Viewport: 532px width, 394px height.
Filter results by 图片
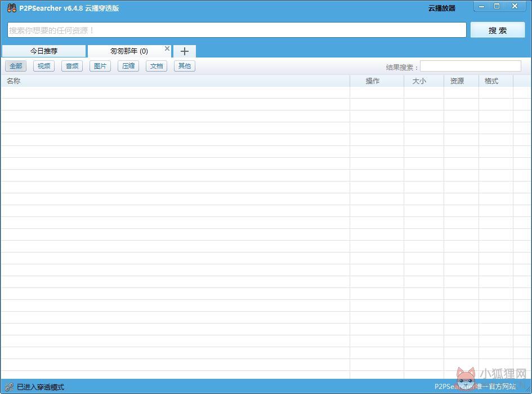point(100,66)
